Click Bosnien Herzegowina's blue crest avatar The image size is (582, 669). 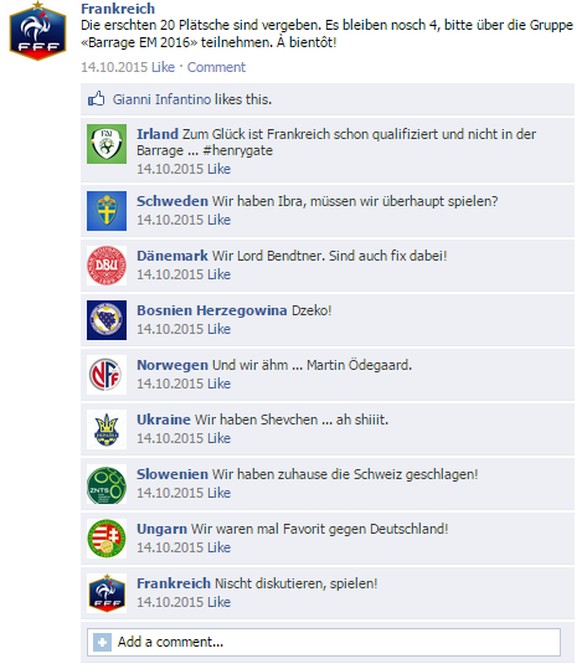click(107, 320)
